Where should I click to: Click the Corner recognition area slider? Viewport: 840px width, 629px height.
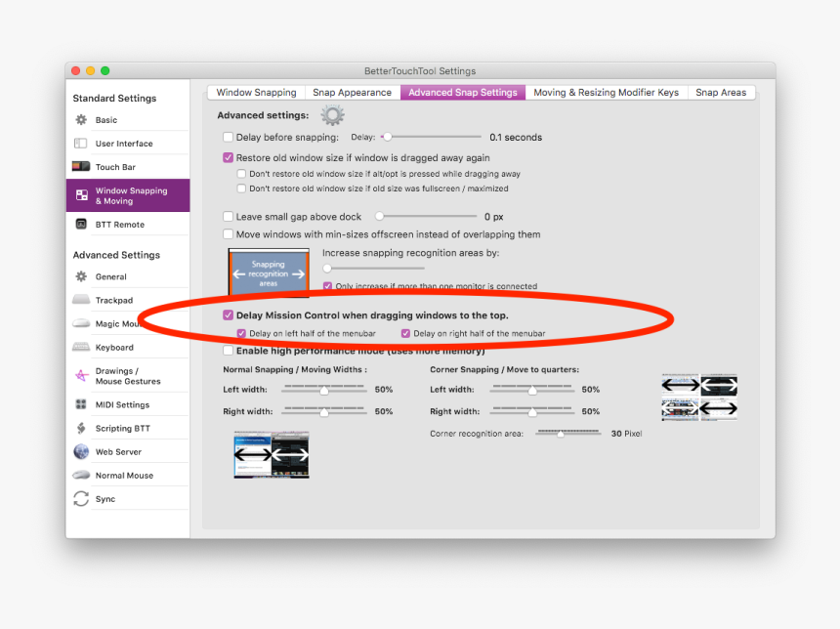click(x=568, y=433)
